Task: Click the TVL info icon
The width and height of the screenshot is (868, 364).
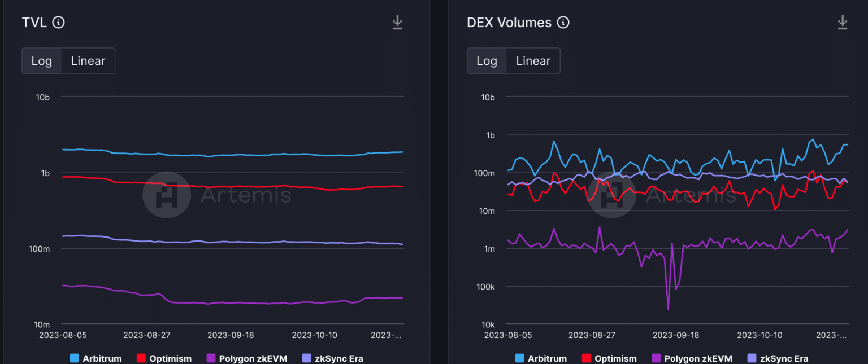Action: click(58, 23)
